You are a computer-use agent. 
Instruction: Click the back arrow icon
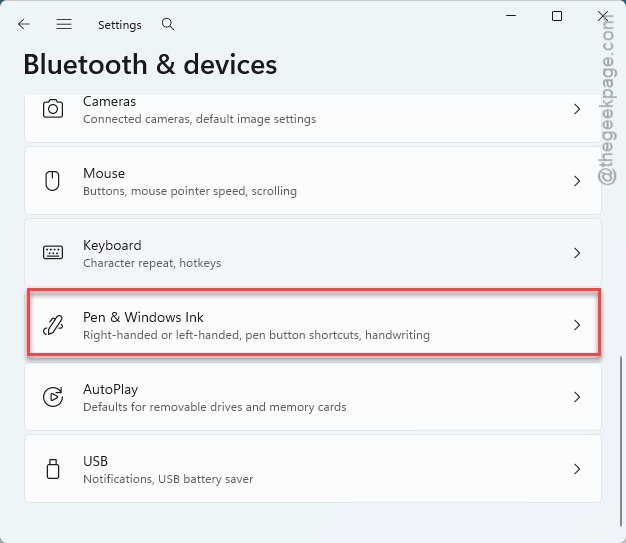pyautogui.click(x=24, y=24)
